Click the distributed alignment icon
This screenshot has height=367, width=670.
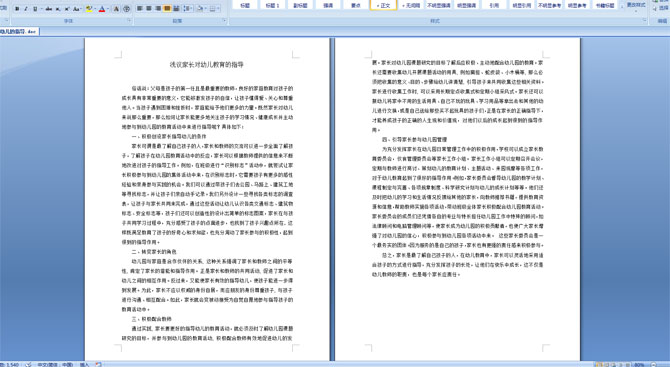(x=176, y=8)
